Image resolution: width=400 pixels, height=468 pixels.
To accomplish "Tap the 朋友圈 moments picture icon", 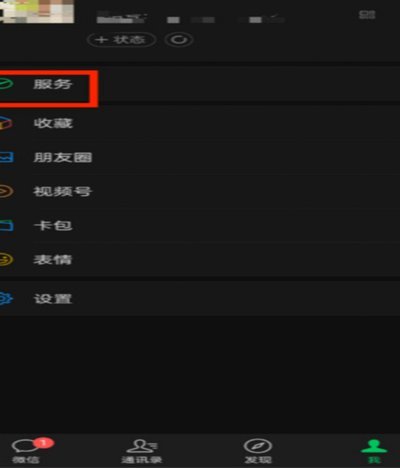I will pos(6,157).
